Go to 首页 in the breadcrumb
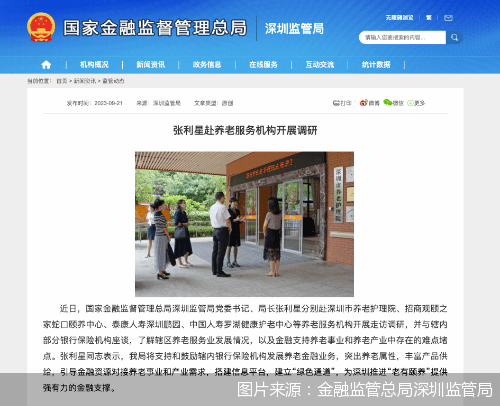 click(62, 81)
